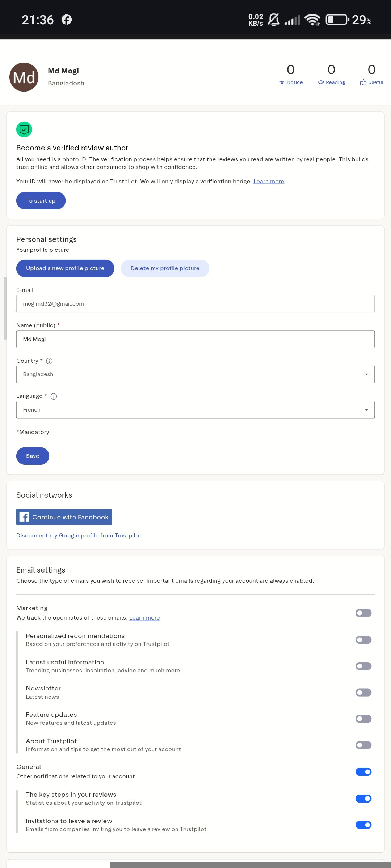Image resolution: width=391 pixels, height=868 pixels.
Task: Turn on the Newsletter toggle
Action: 363,693
